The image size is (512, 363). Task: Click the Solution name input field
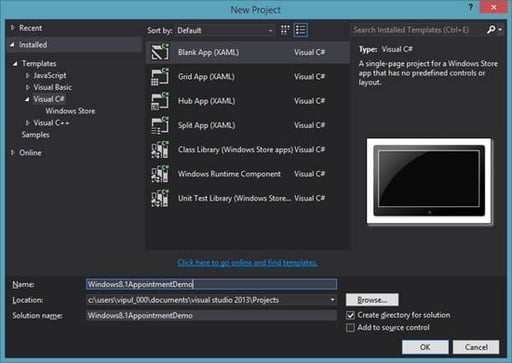click(211, 316)
